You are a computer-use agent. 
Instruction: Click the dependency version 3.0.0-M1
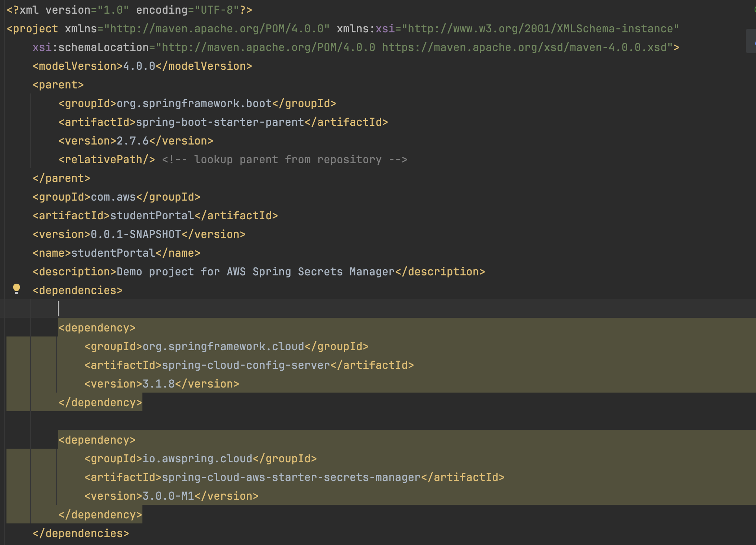pyautogui.click(x=168, y=496)
